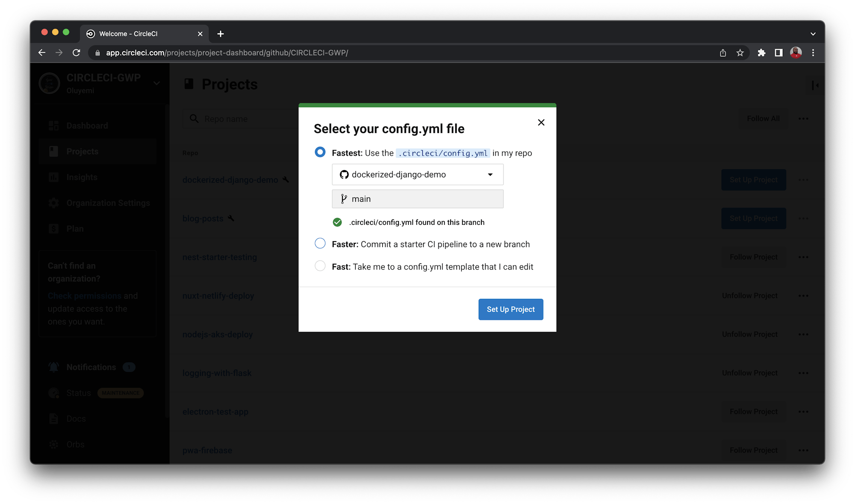Open the nodejs-aks-deploy overflow menu

[804, 334]
